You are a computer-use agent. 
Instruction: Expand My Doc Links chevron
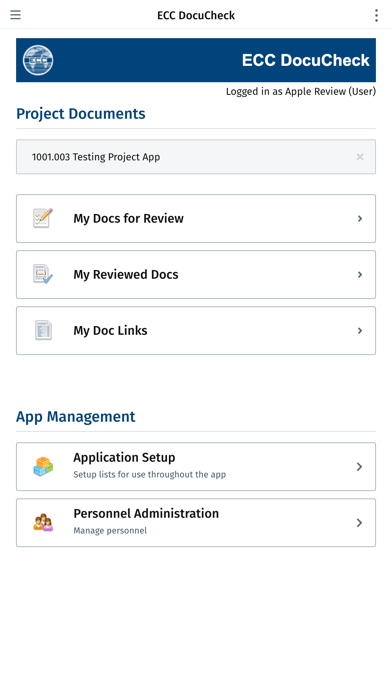pos(360,331)
